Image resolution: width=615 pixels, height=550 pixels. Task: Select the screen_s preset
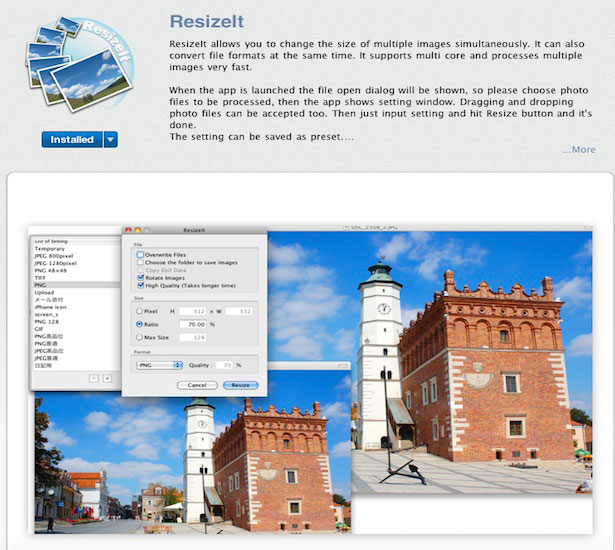click(75, 314)
